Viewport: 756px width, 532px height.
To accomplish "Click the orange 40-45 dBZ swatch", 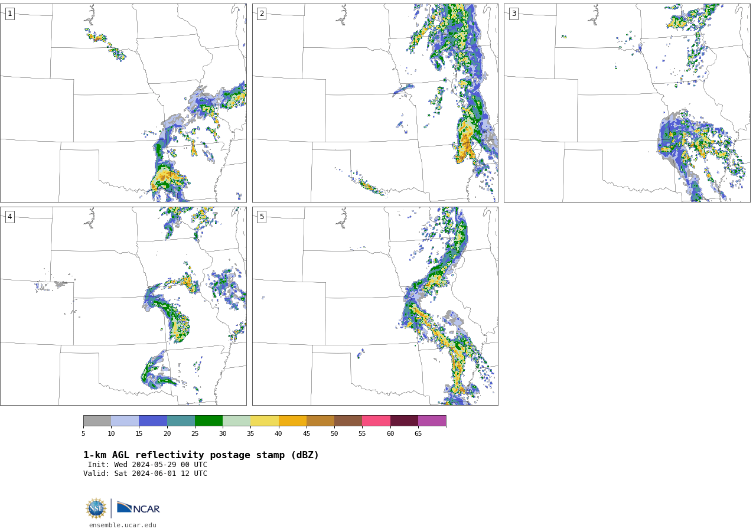I will [292, 420].
